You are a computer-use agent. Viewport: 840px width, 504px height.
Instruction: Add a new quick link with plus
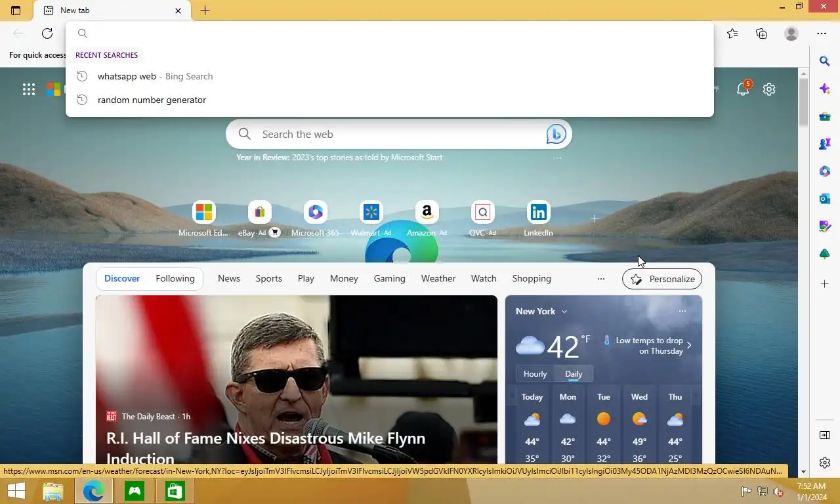click(x=594, y=219)
